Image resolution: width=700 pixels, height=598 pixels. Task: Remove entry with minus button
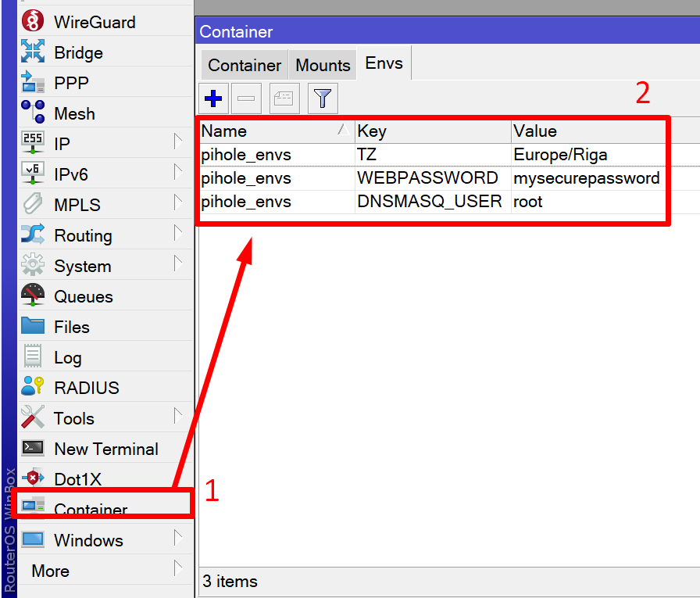(x=246, y=98)
